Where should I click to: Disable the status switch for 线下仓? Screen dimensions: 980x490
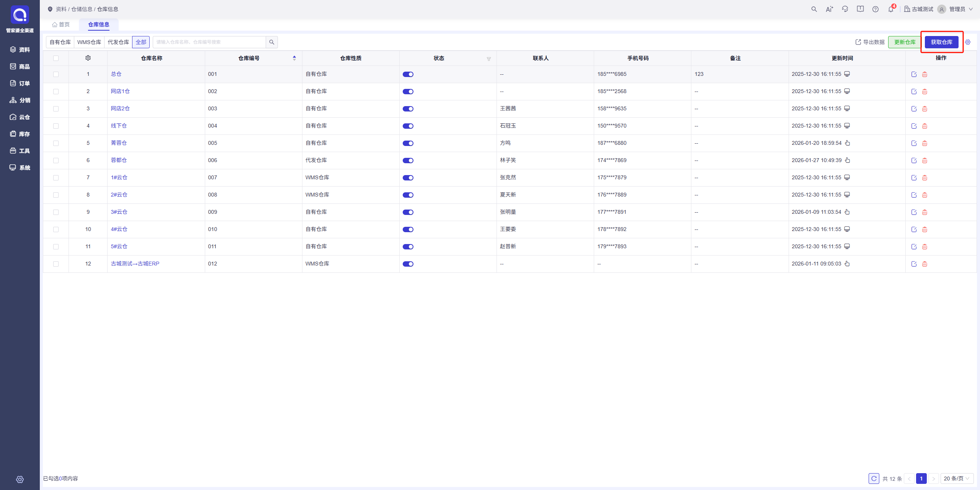(408, 126)
